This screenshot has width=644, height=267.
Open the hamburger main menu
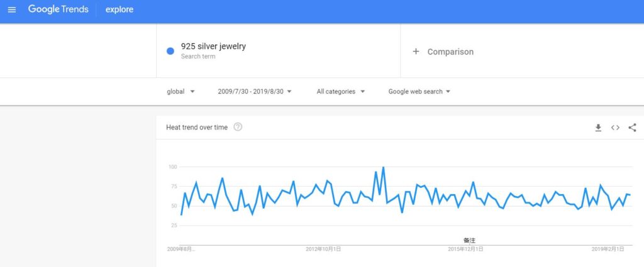point(12,10)
